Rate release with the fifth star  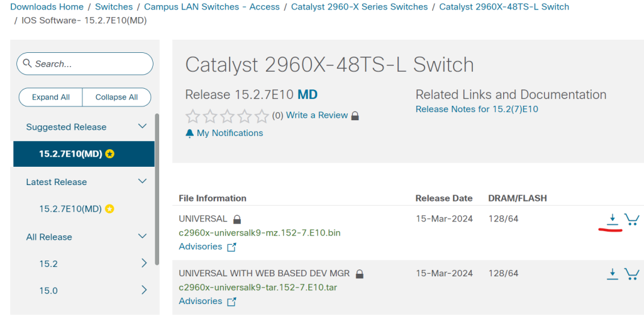tap(262, 116)
